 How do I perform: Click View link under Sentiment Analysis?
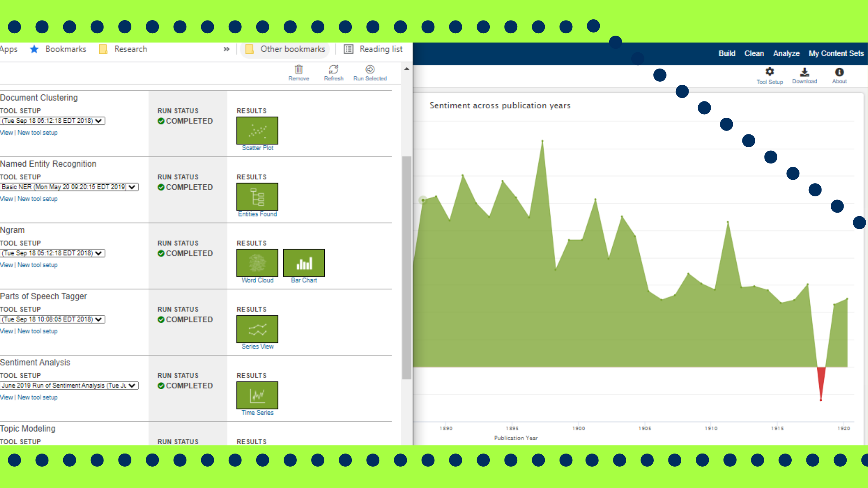[x=6, y=397]
